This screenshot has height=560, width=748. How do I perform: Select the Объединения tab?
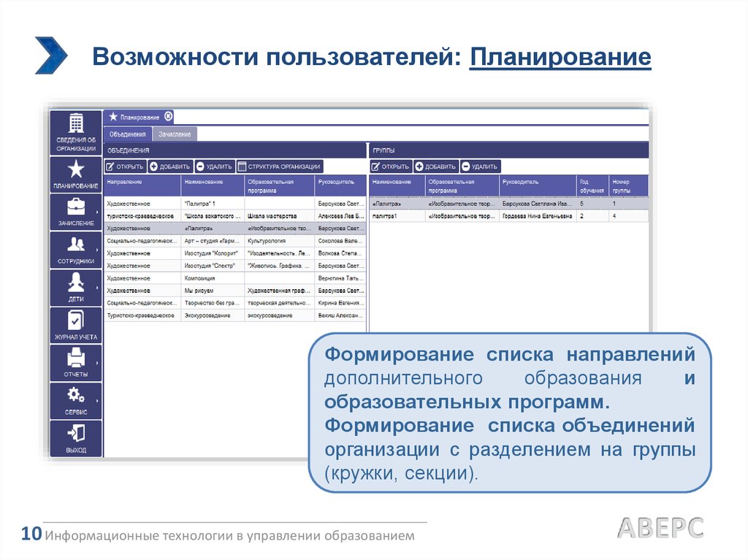point(128,134)
